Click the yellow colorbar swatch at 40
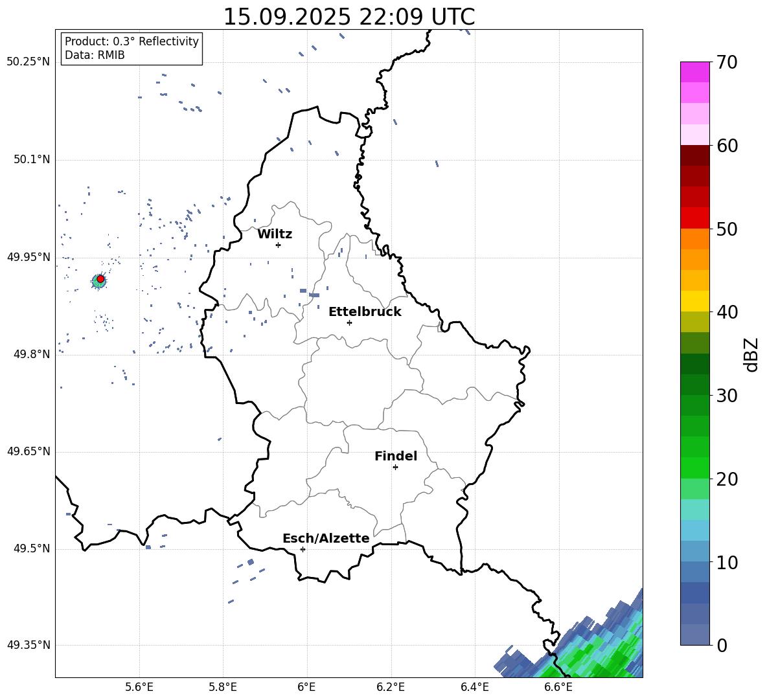Viewport: 767px width, 700px height. tap(694, 302)
